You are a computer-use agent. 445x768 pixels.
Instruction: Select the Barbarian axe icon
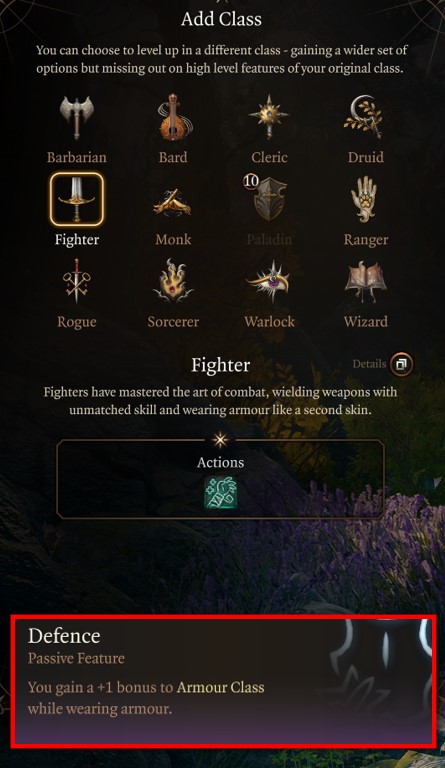(76, 117)
